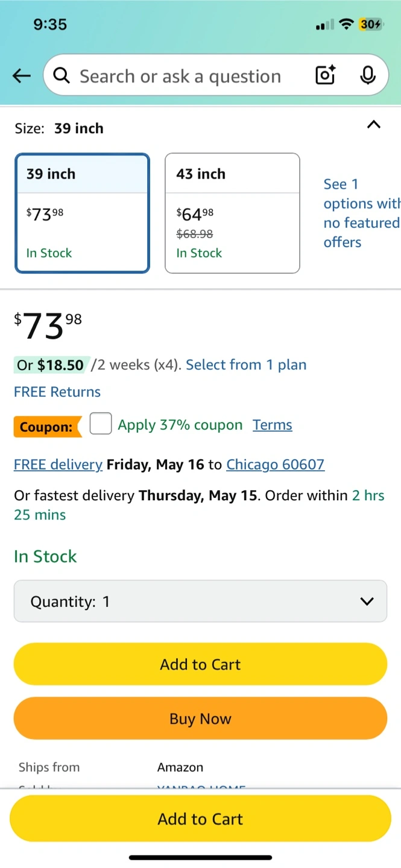401x868 pixels.
Task: Open the Quantity dropdown
Action: tap(200, 601)
